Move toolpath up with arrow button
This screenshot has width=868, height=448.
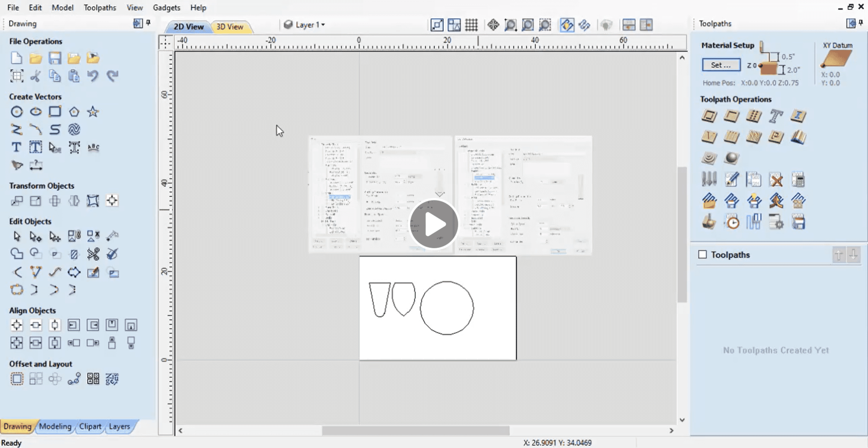click(839, 255)
